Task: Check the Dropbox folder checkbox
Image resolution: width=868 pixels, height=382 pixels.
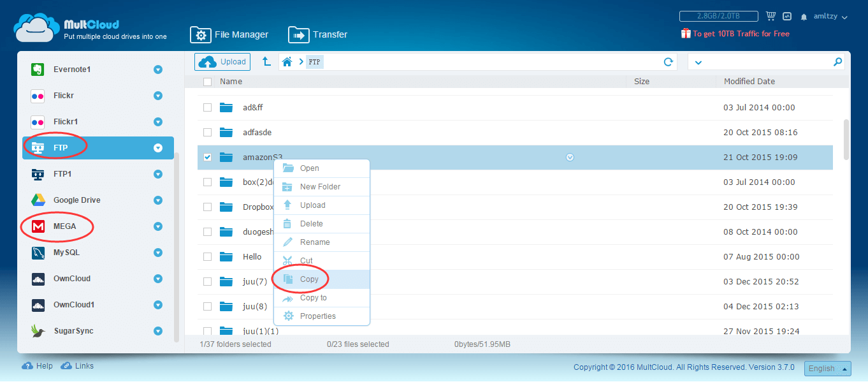Action: point(207,207)
